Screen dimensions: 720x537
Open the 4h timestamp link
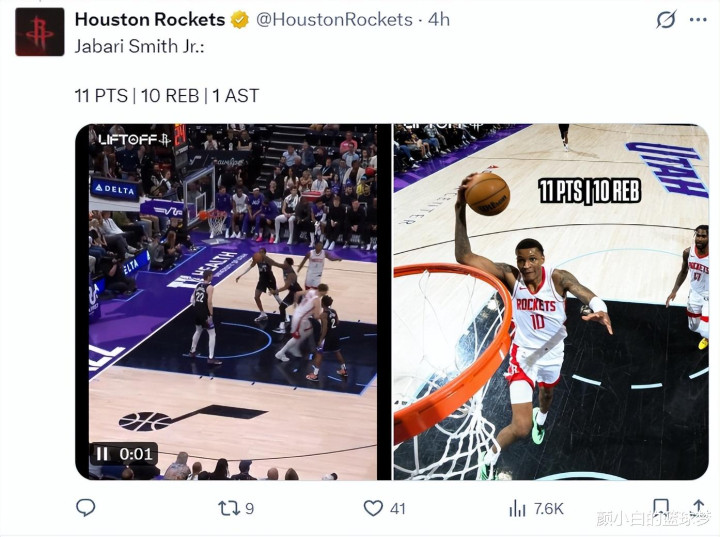(x=439, y=20)
